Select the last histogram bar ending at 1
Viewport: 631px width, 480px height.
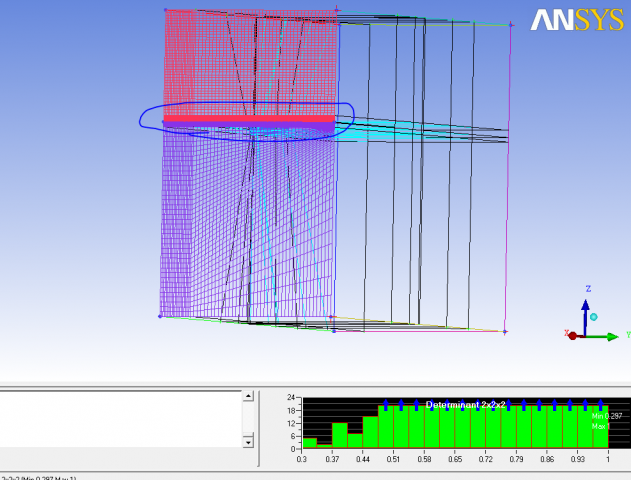tap(600, 426)
